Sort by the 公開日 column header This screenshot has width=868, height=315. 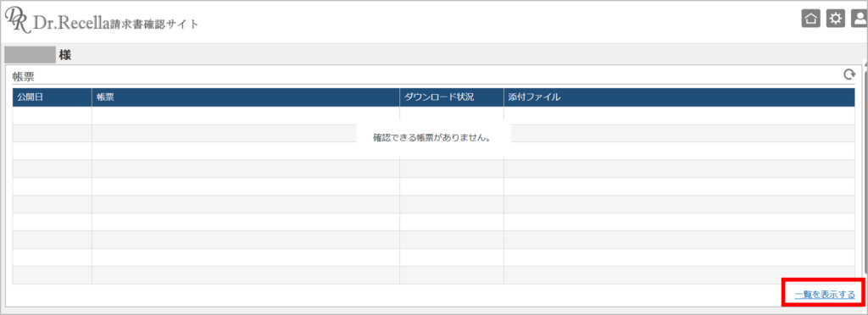pos(52,97)
